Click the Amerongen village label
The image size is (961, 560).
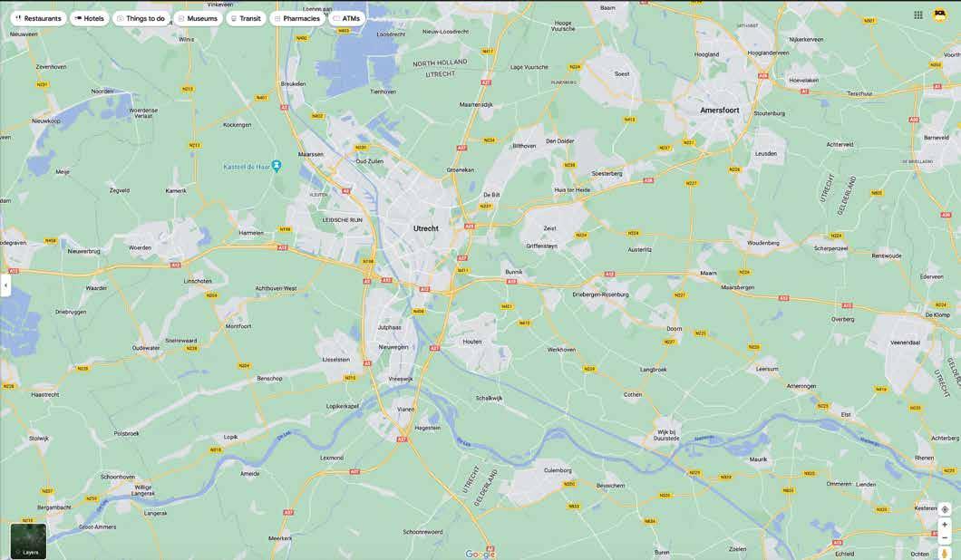[x=801, y=387]
